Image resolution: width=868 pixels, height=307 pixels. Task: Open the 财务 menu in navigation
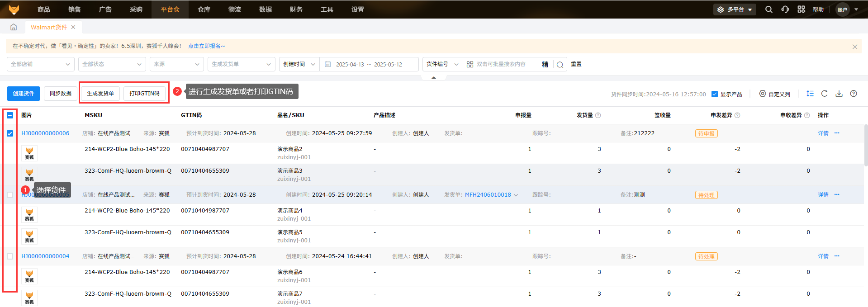[x=296, y=9]
